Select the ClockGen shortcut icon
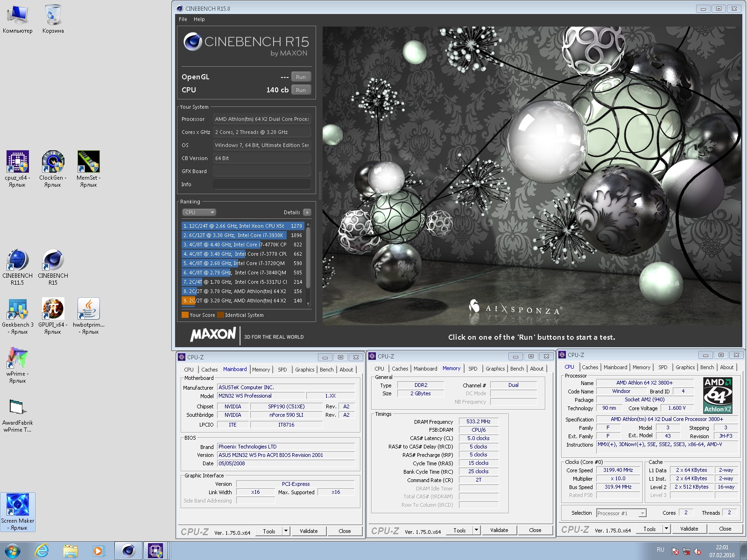This screenshot has height=560, width=747. 53,169
